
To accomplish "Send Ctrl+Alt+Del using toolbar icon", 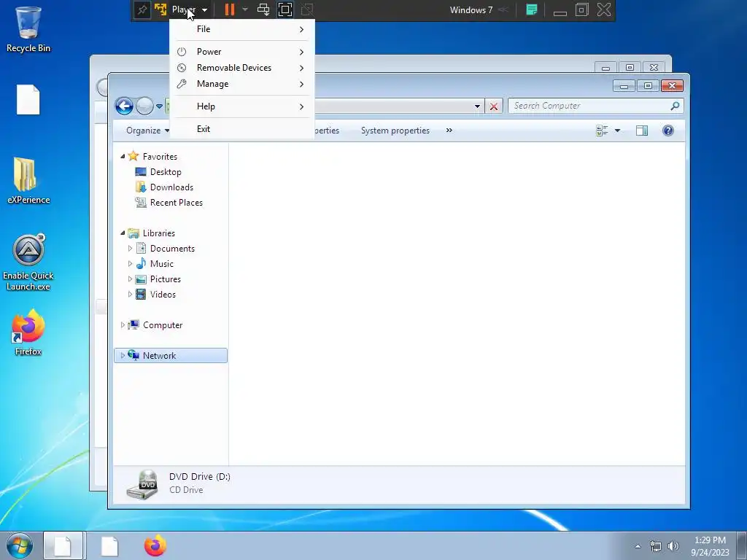I will pos(263,9).
